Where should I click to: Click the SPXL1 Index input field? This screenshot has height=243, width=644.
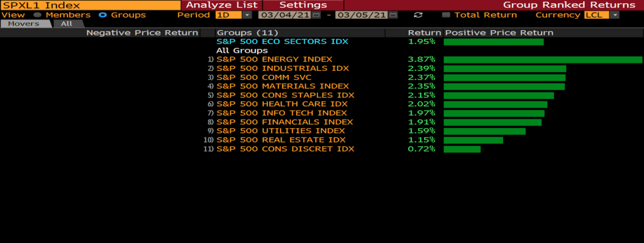(x=91, y=5)
